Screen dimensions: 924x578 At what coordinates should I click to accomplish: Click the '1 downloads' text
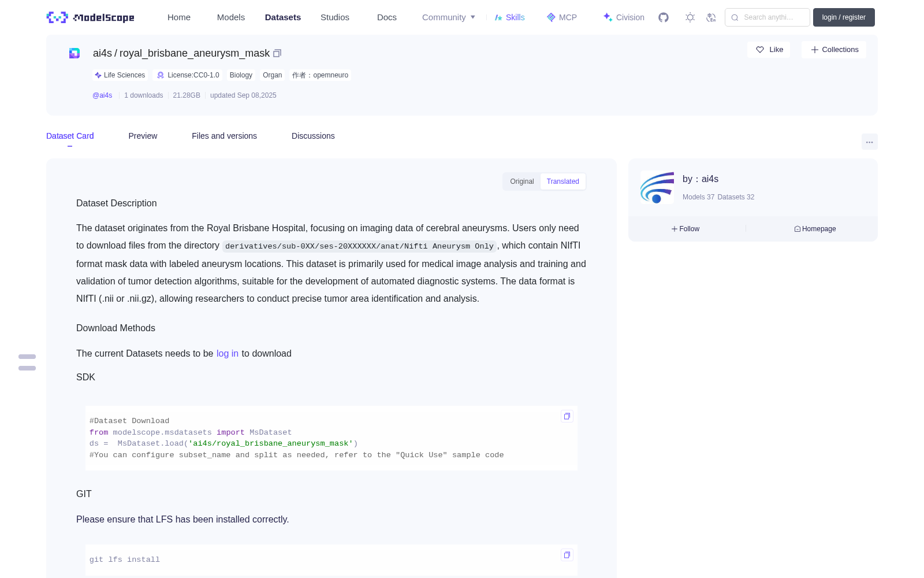point(144,95)
